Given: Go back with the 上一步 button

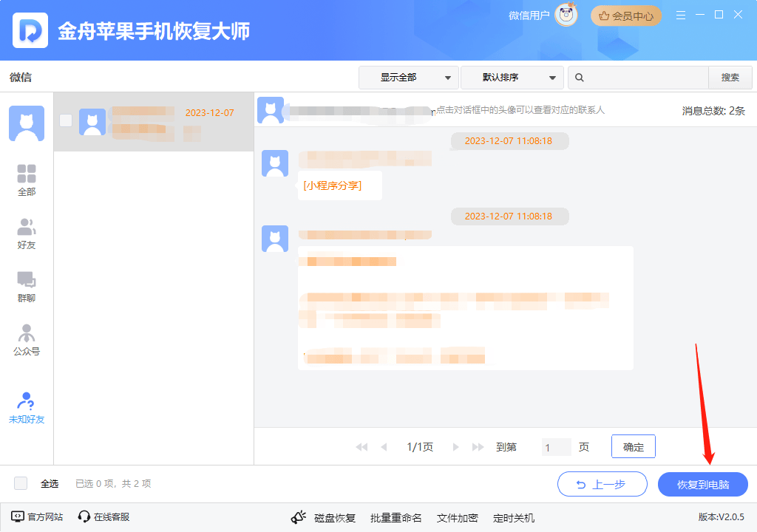Looking at the screenshot, I should tap(602, 484).
